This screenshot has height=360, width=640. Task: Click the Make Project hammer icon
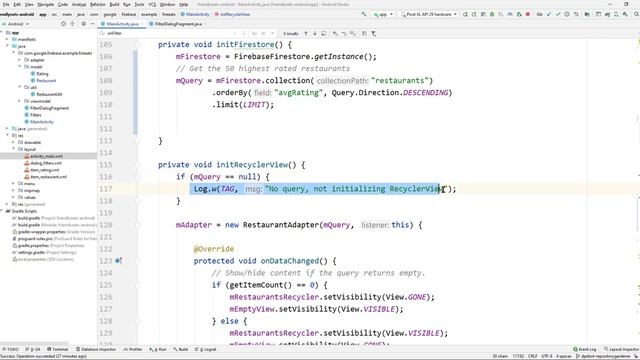coord(363,14)
